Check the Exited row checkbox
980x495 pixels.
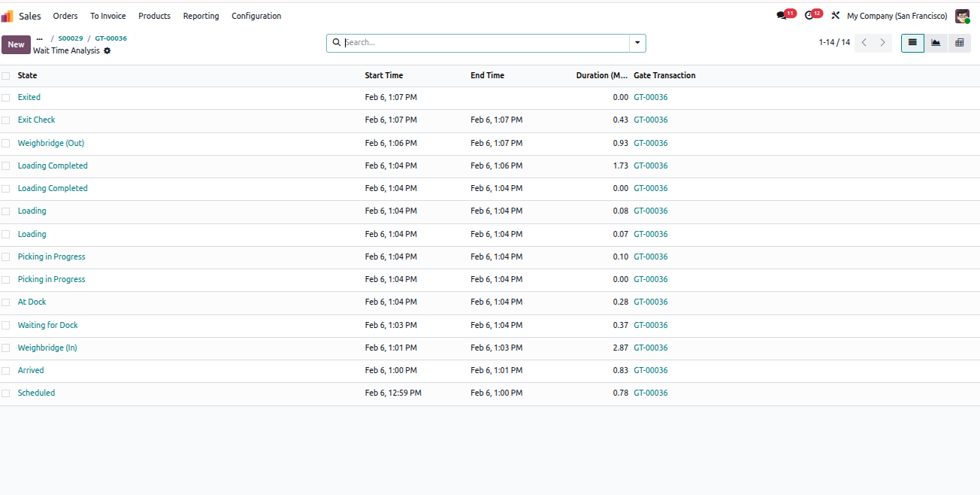[x=6, y=98]
